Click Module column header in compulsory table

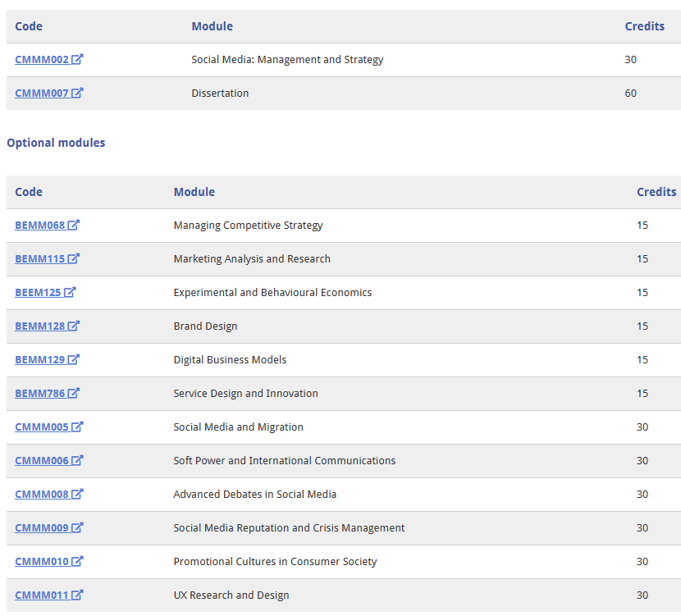tap(213, 26)
